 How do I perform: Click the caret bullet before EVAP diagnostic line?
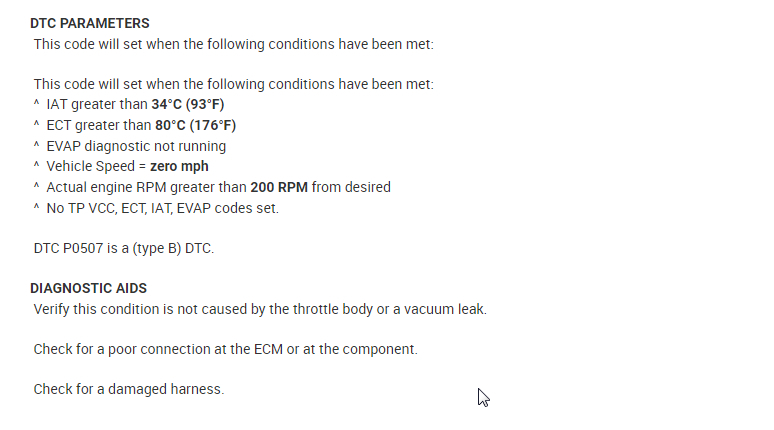(x=37, y=146)
